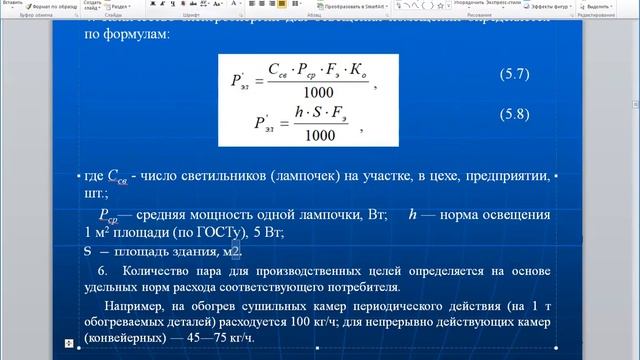Toggle italic formatting (К)
640x360 pixels.
tap(162, 4)
